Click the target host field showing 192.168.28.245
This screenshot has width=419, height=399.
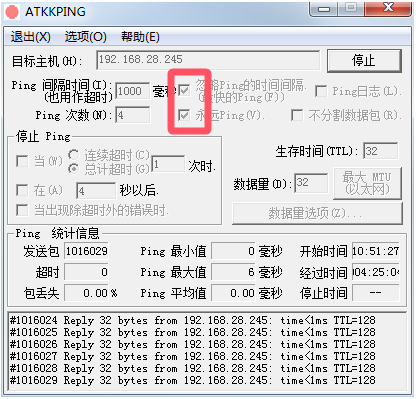(x=208, y=60)
